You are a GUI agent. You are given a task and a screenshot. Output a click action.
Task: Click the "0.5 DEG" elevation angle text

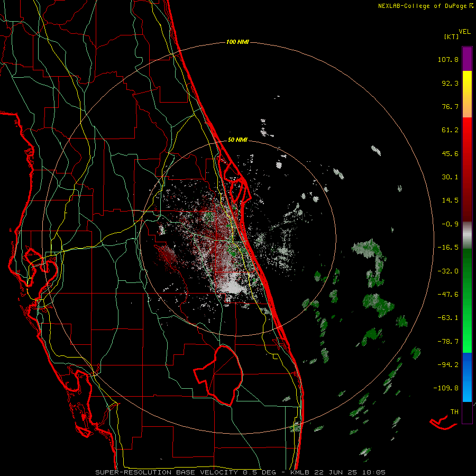tap(259, 472)
